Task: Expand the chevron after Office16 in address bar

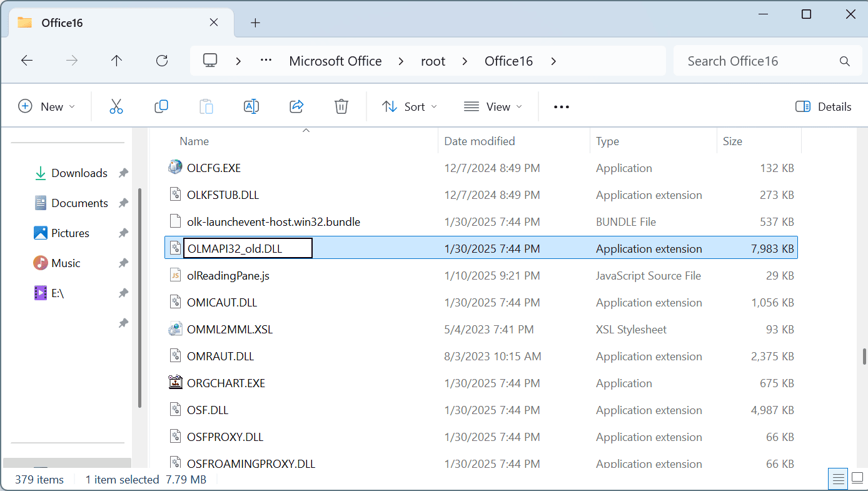Action: tap(553, 61)
